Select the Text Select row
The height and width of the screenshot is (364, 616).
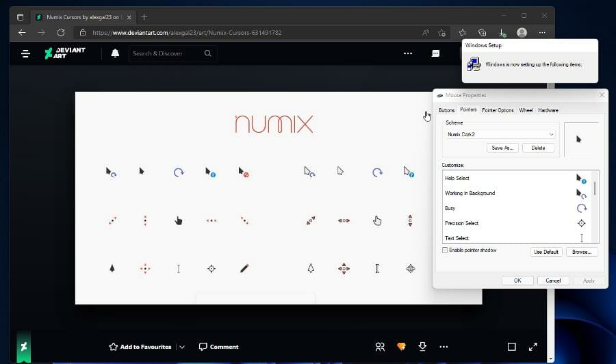pyautogui.click(x=517, y=237)
